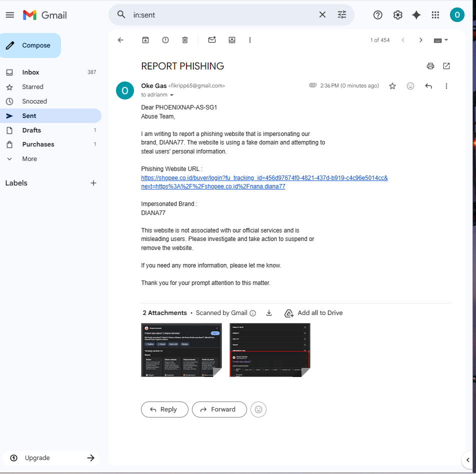Click the search magnifier icon

[x=121, y=14]
